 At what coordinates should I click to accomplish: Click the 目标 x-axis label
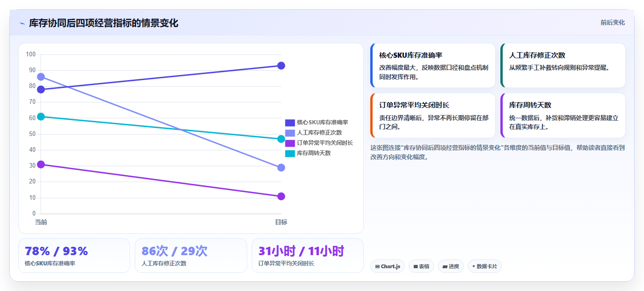(x=281, y=222)
